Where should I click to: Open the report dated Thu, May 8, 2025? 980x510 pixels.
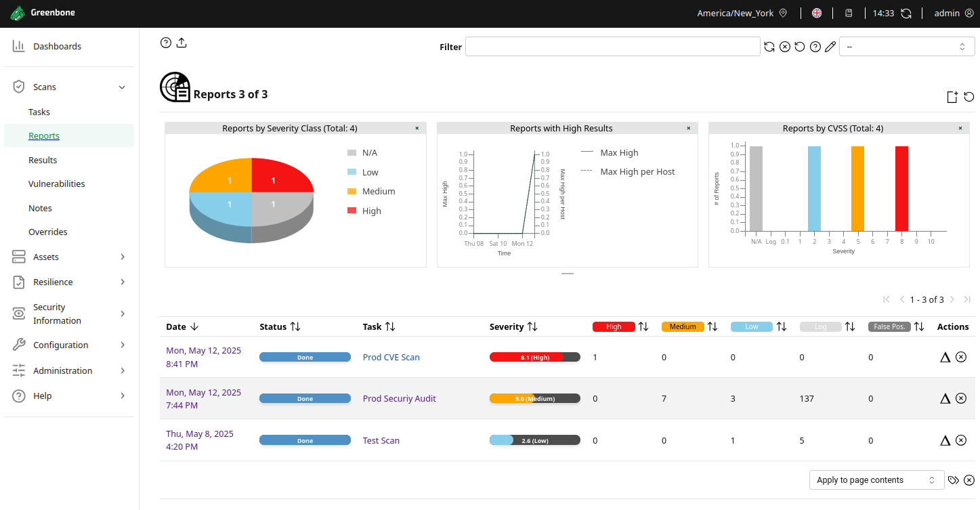click(x=200, y=440)
